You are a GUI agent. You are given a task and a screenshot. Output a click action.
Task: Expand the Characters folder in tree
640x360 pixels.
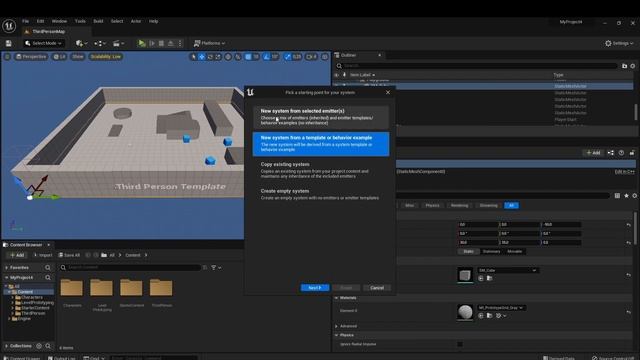click(13, 298)
